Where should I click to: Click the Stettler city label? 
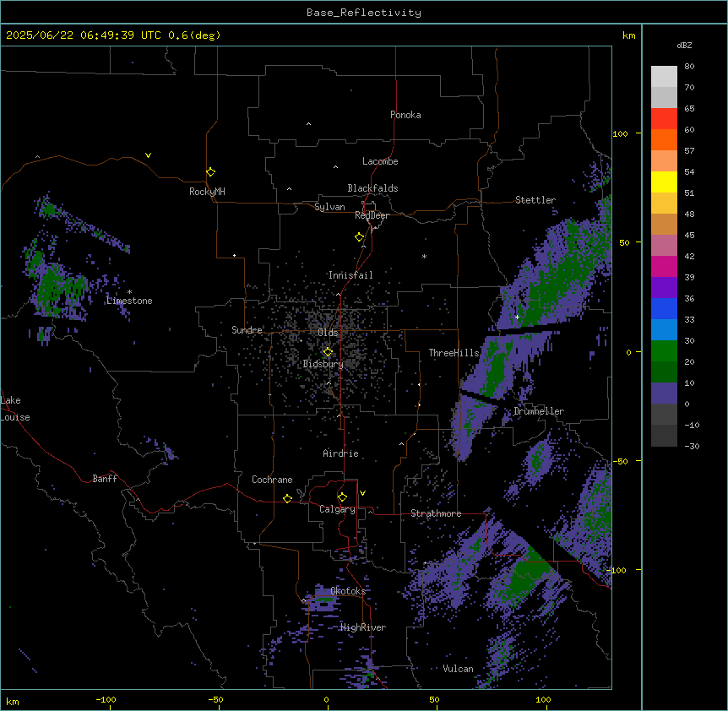[x=535, y=200]
